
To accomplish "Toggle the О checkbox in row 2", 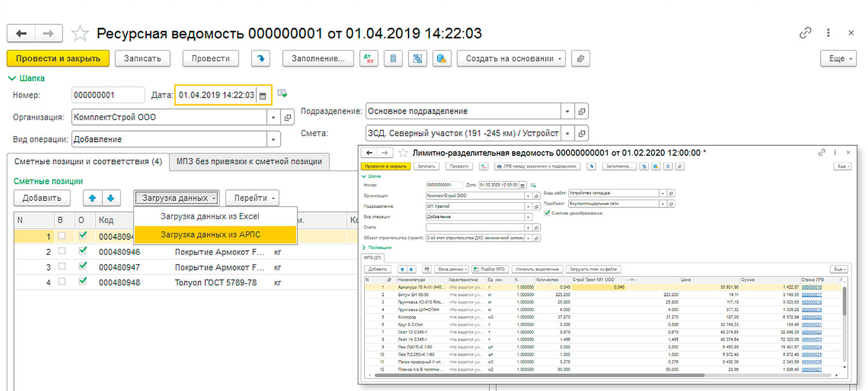I will (82, 251).
